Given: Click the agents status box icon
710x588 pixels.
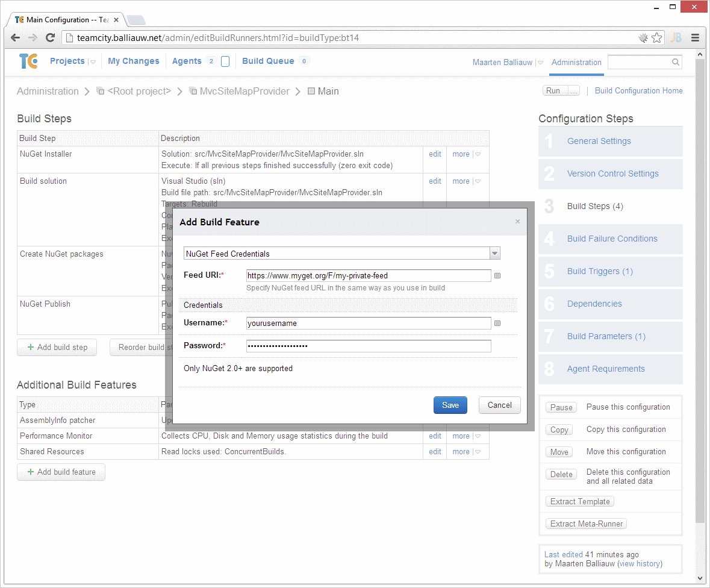Looking at the screenshot, I should [x=225, y=61].
